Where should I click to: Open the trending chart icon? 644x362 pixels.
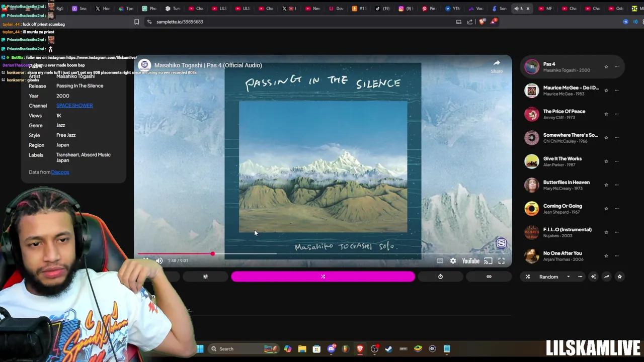click(606, 277)
